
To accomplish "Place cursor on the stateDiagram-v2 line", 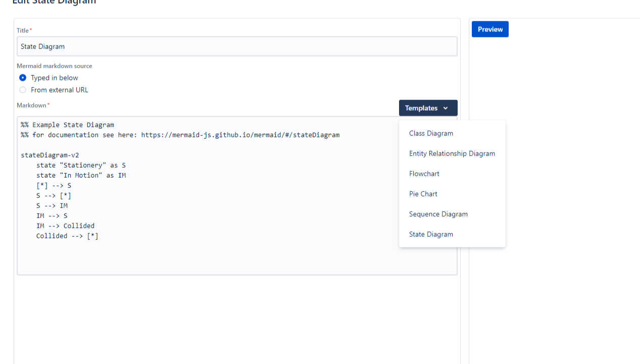I will pyautogui.click(x=50, y=155).
